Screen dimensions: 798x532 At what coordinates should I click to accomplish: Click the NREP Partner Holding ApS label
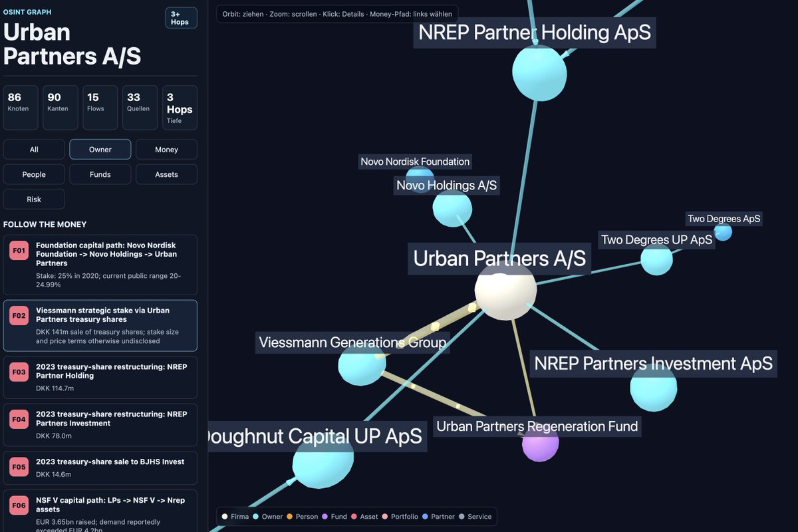535,33
